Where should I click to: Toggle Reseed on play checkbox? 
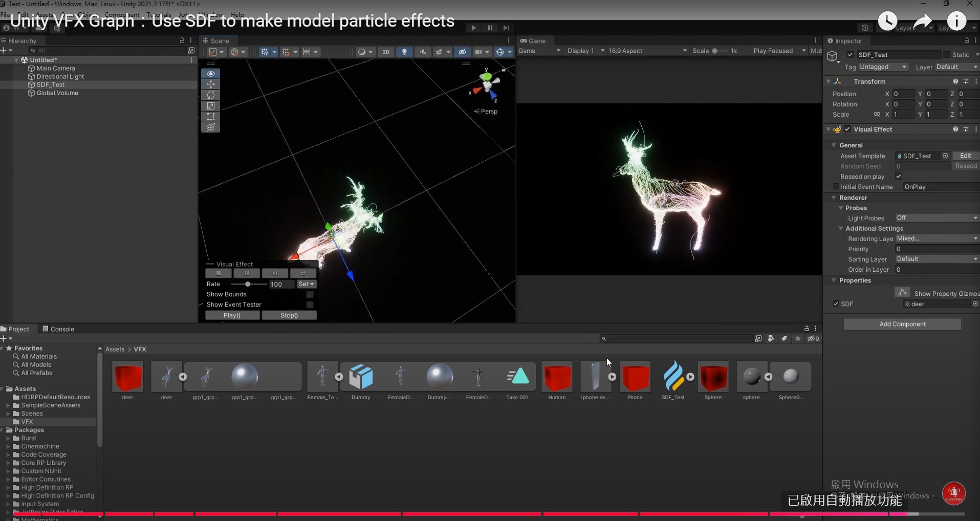click(x=898, y=177)
